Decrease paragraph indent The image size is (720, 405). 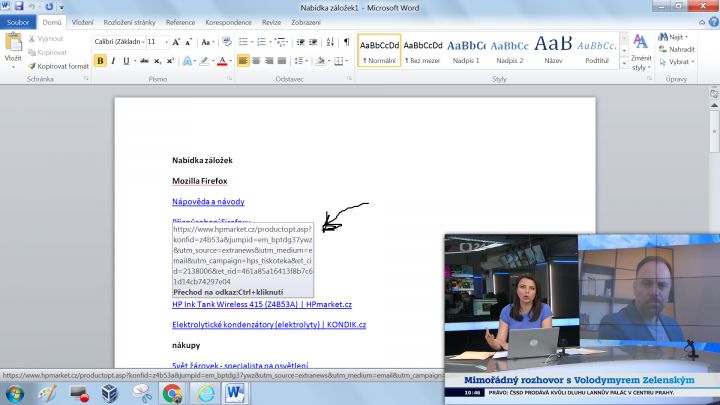tap(300, 42)
